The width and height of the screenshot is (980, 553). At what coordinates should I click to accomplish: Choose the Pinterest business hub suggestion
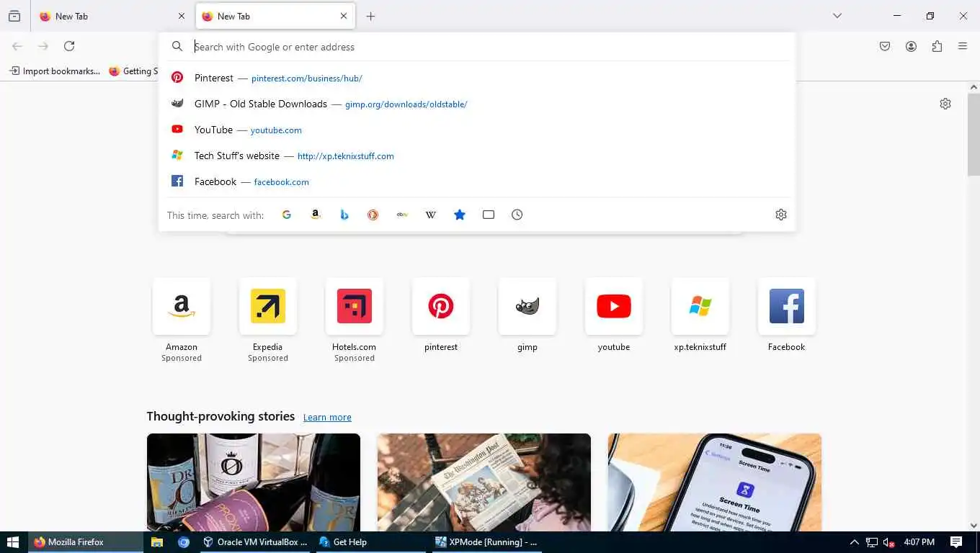pos(477,78)
